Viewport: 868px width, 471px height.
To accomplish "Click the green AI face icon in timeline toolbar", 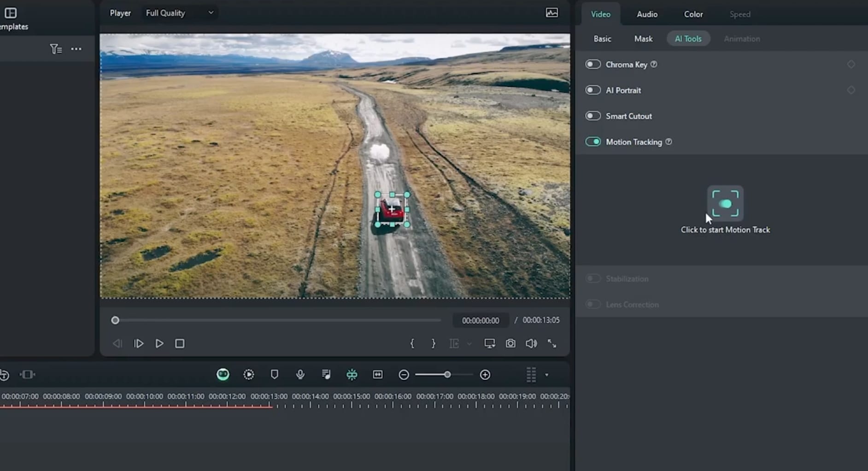I will coord(223,375).
